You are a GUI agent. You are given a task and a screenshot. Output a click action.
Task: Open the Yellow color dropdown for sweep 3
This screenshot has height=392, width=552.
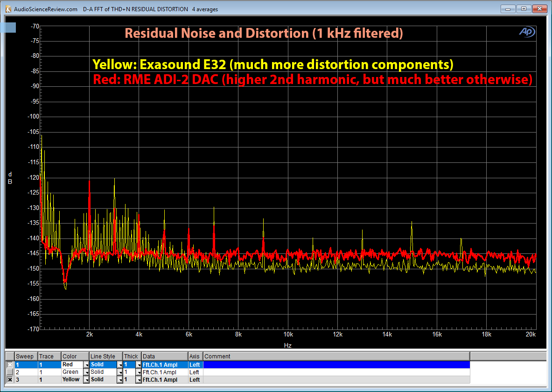click(x=86, y=380)
